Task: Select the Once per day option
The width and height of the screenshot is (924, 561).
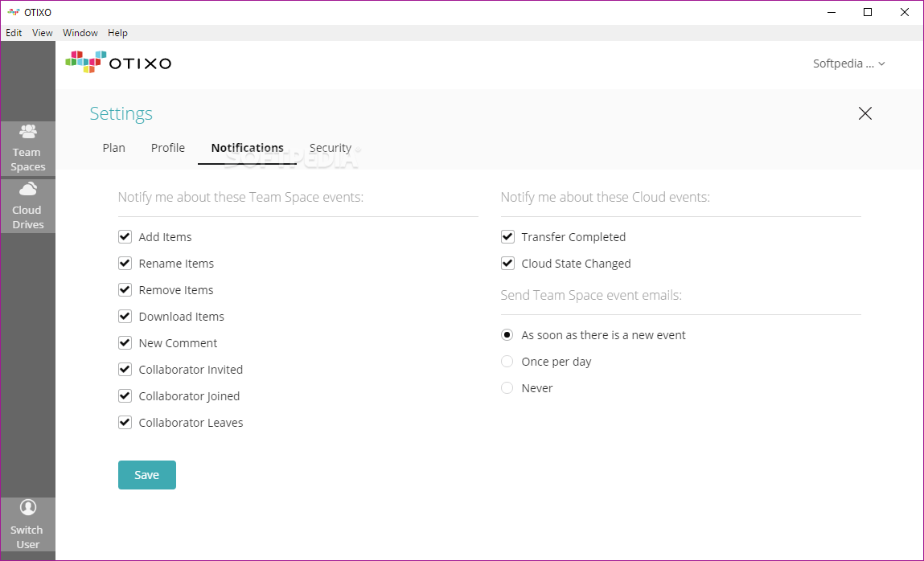Action: pyautogui.click(x=507, y=362)
